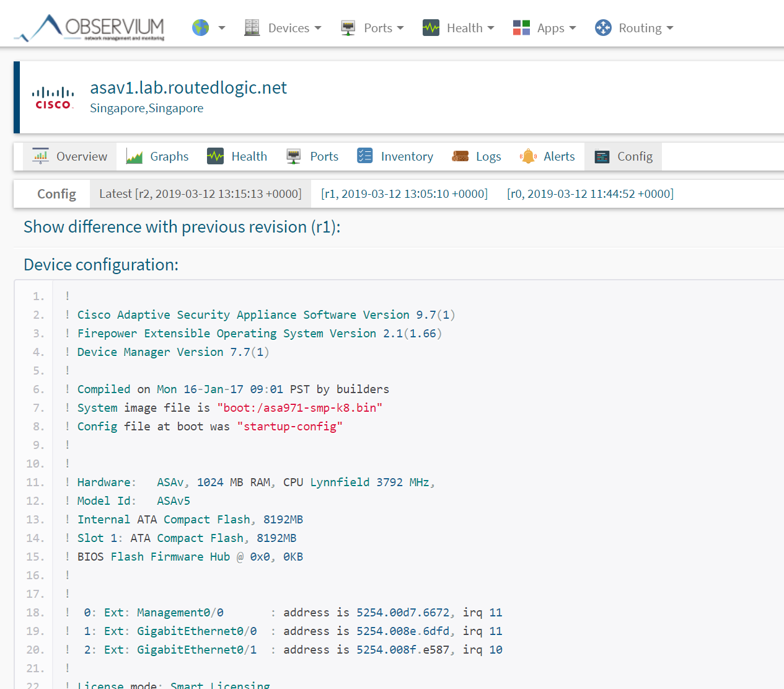Click the Internal ATA Compact Flash line
Viewport: 784px width, 689px height.
[x=184, y=520]
